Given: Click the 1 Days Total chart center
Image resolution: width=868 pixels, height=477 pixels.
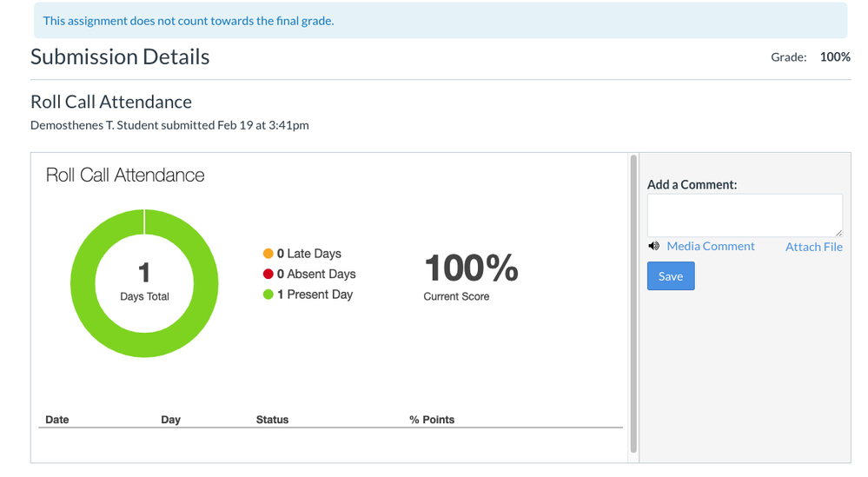Looking at the screenshot, I should coord(144,282).
